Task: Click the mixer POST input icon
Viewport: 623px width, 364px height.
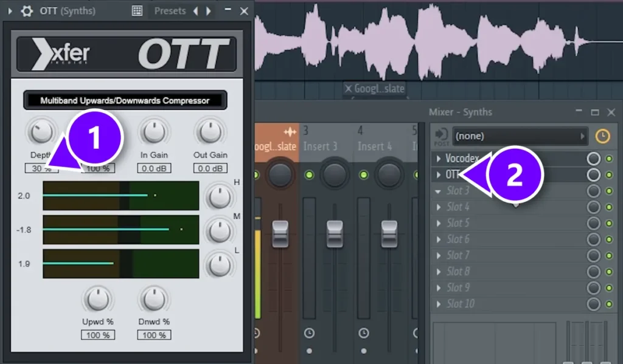Action: 442,137
